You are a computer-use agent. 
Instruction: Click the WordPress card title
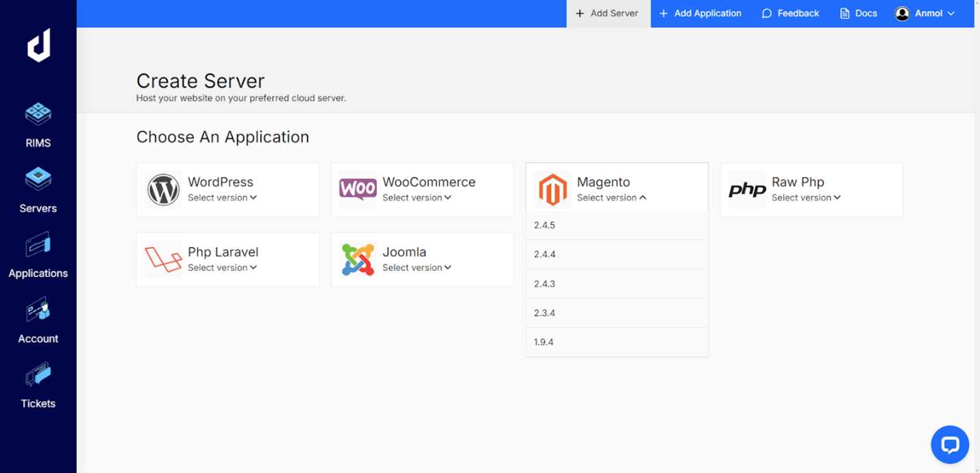click(221, 182)
